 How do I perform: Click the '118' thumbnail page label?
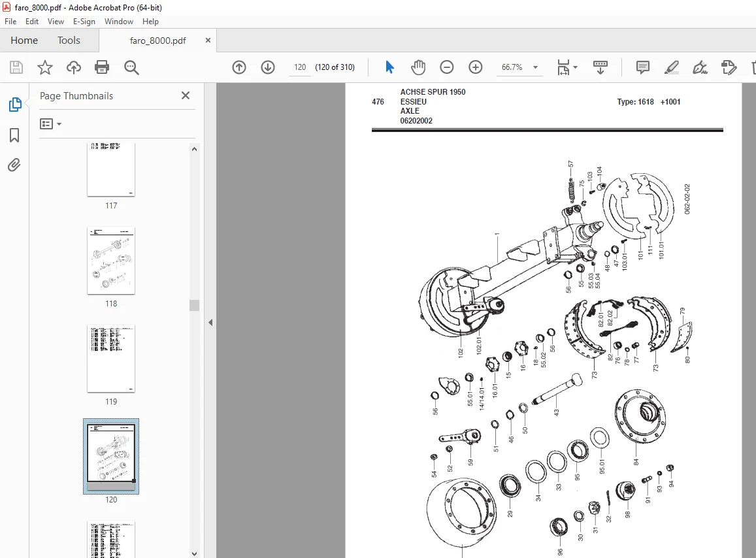tap(111, 304)
